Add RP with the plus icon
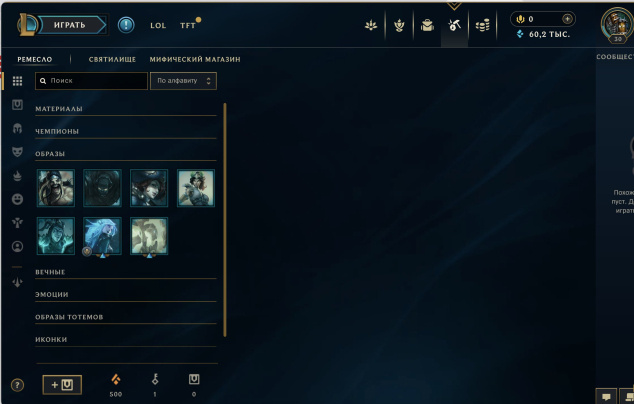This screenshot has width=634, height=404. pos(567,19)
